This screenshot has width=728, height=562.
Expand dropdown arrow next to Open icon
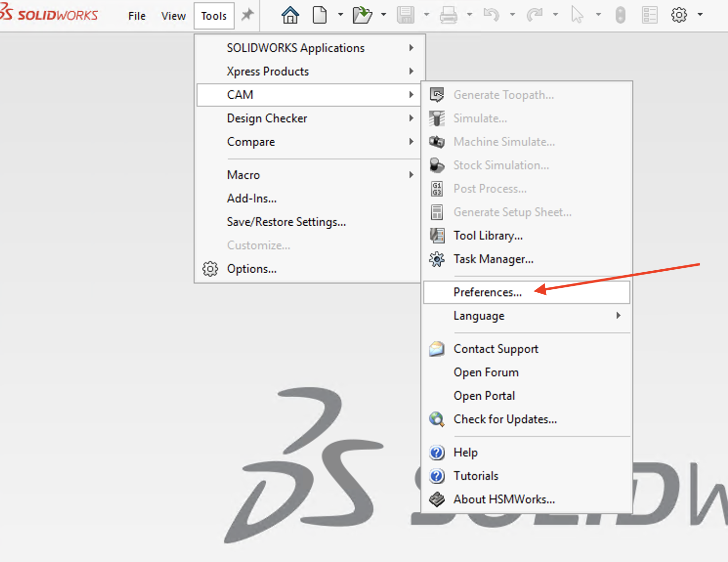tap(384, 15)
